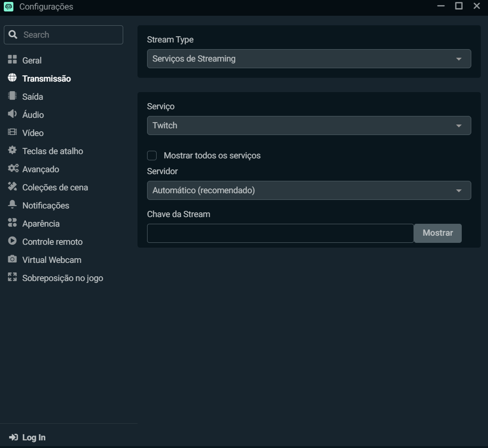Click the Serviço label
The image size is (488, 448).
[x=161, y=106]
